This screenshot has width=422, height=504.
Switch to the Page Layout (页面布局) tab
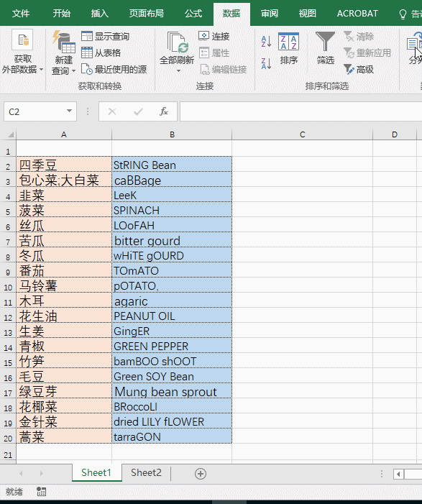(x=146, y=14)
